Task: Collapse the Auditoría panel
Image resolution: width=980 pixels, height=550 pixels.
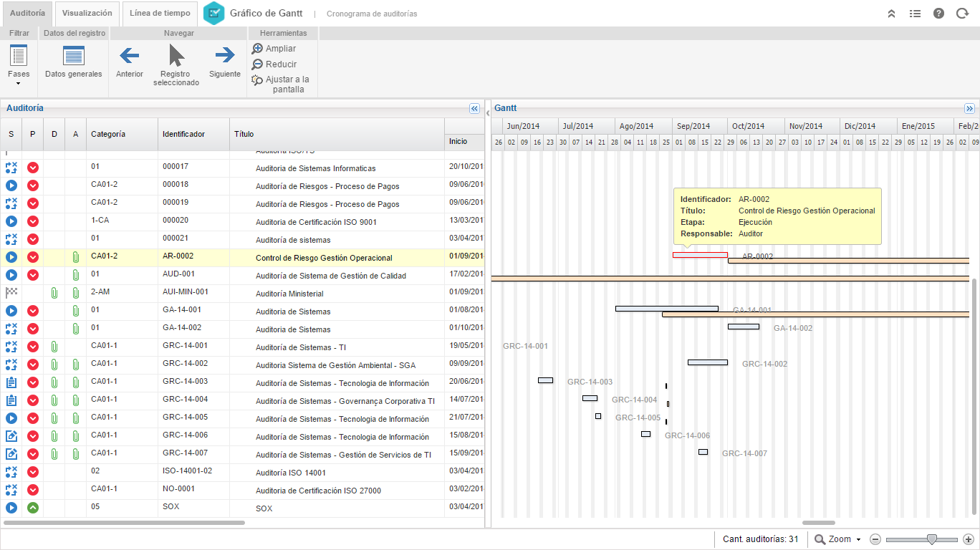Action: (x=474, y=108)
